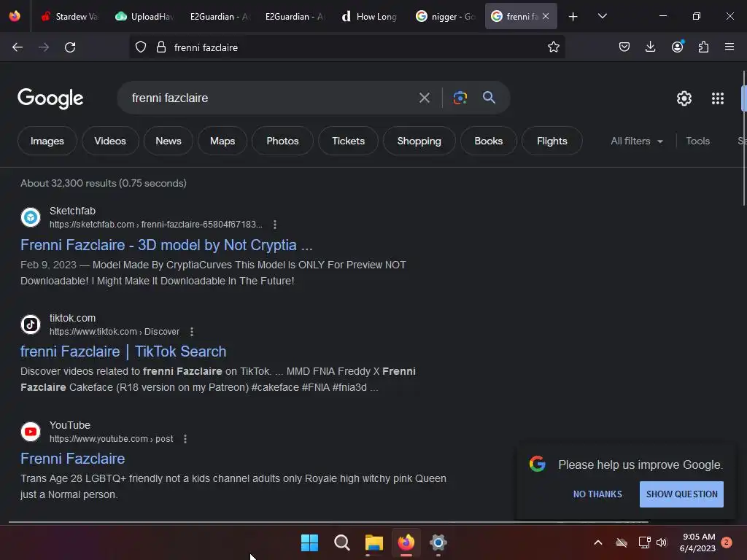The image size is (747, 560).
Task: Dismiss survey with NO THANKS
Action: (x=597, y=494)
